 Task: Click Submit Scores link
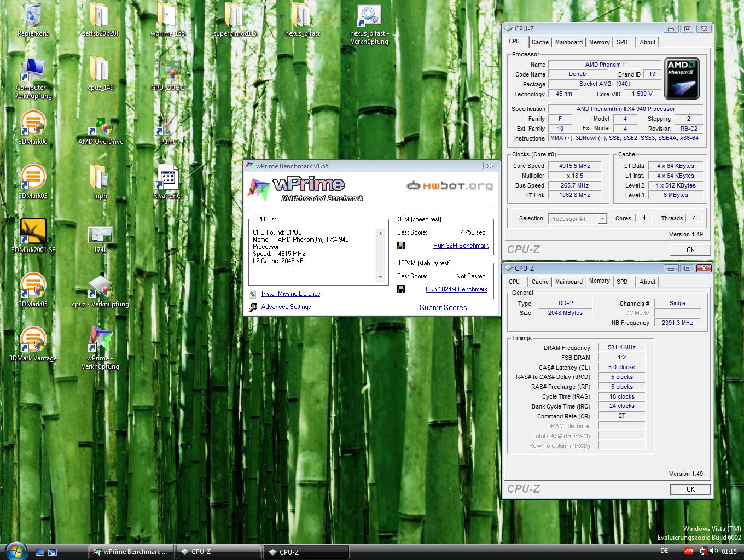click(443, 307)
